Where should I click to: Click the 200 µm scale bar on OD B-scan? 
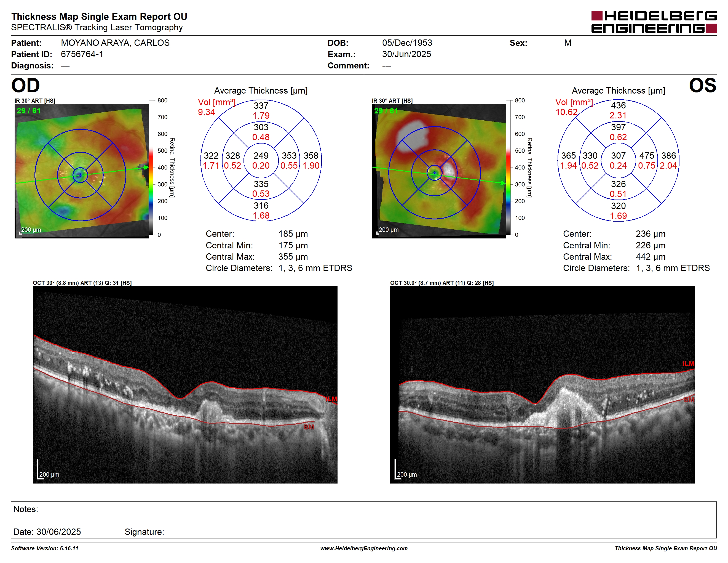pos(48,470)
